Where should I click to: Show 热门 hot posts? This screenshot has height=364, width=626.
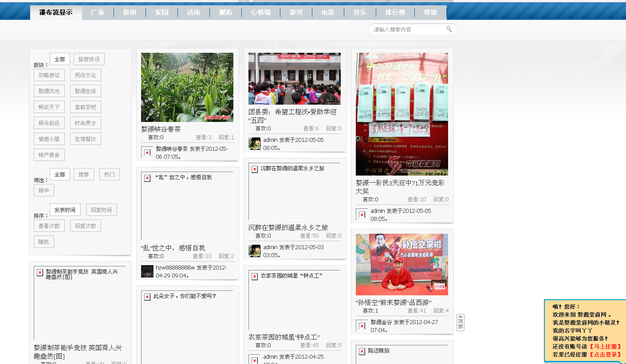tap(110, 174)
